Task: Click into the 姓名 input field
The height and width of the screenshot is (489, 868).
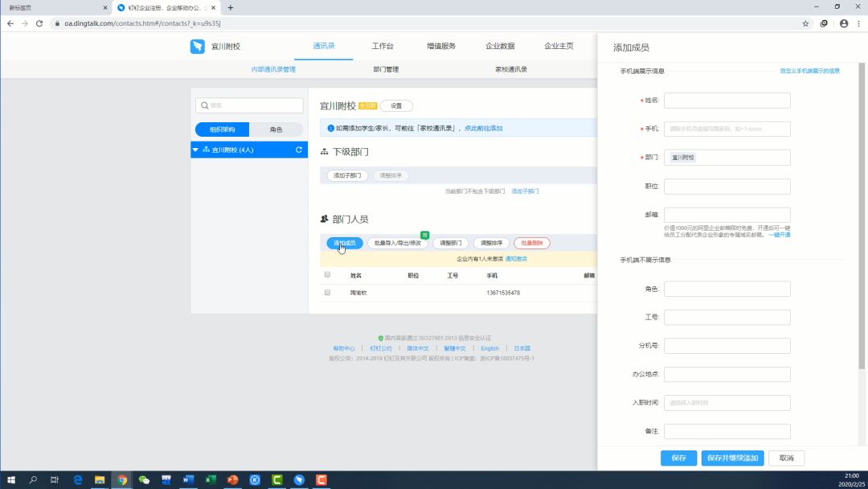Action: [x=727, y=101]
